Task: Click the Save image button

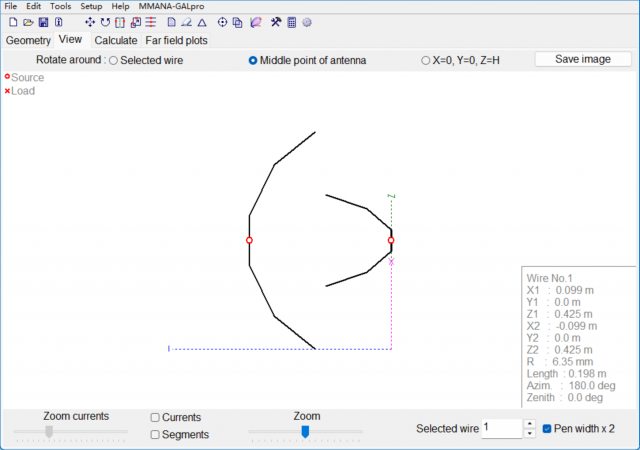Action: [583, 59]
